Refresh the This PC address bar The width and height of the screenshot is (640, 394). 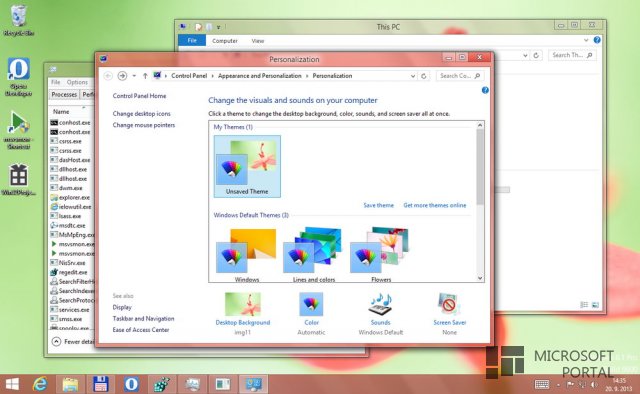click(x=536, y=55)
